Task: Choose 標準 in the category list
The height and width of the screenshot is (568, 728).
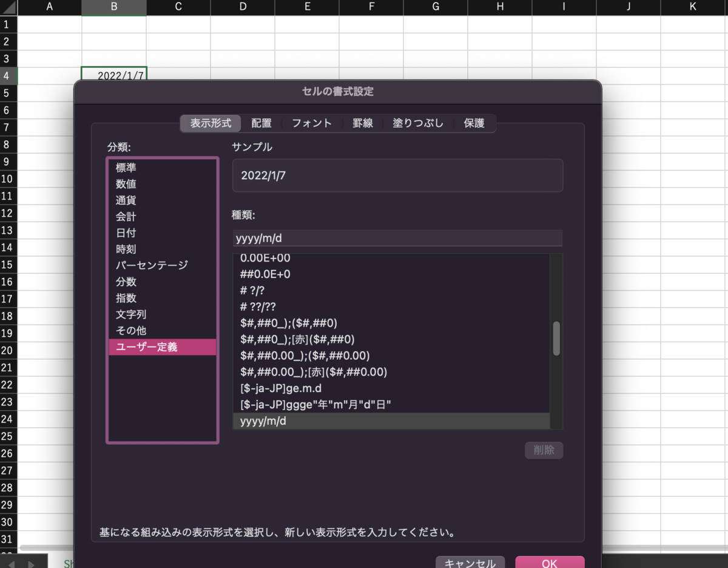Action: tap(162, 167)
